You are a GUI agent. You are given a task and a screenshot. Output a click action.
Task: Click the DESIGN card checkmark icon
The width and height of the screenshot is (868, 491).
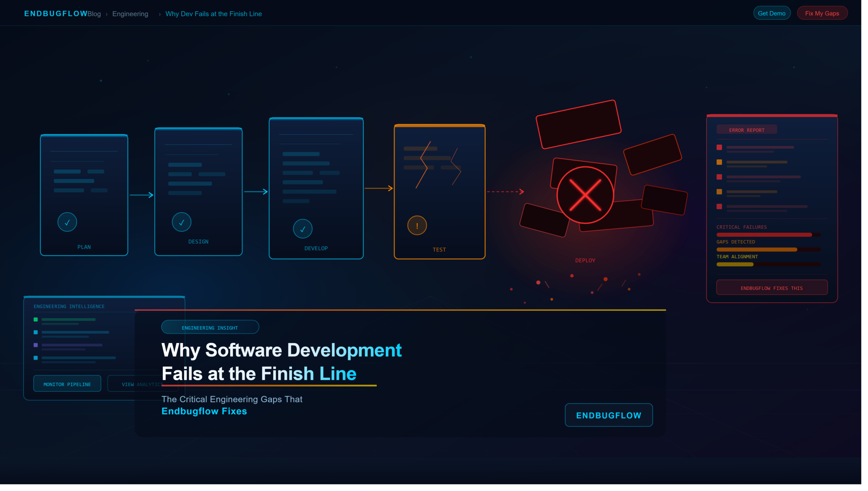(182, 222)
